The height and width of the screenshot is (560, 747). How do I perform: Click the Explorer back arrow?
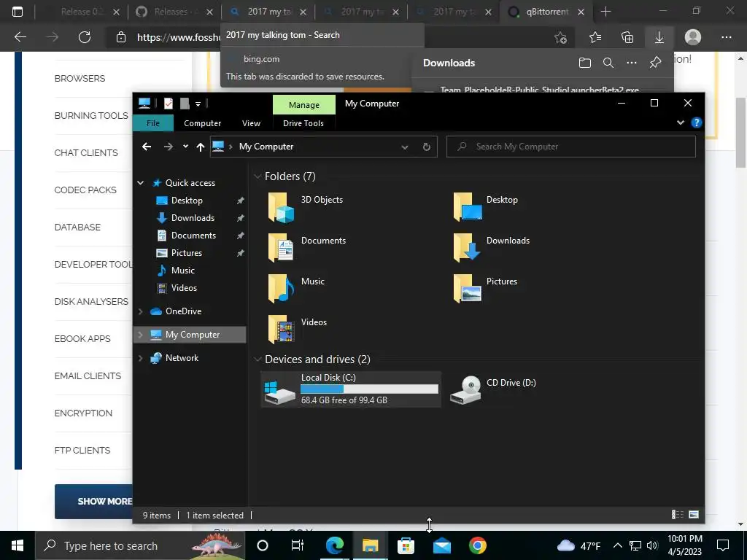[x=147, y=147]
